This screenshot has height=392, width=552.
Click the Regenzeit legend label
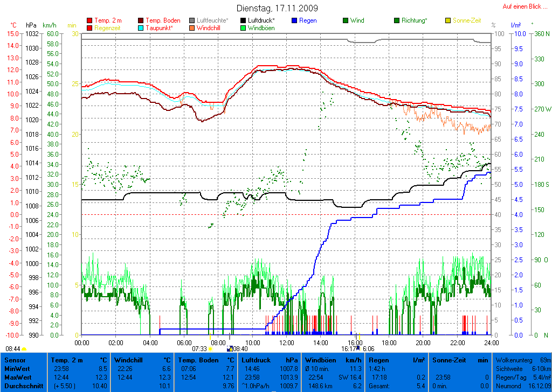click(x=108, y=28)
